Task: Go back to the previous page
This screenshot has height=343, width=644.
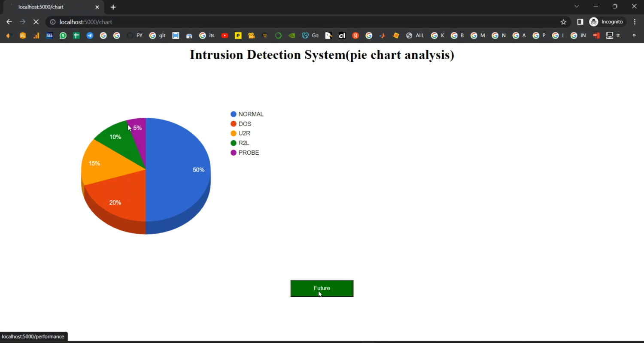Action: pyautogui.click(x=9, y=22)
